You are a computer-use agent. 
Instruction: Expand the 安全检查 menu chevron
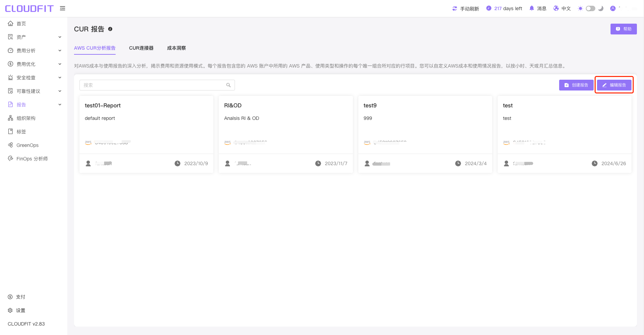[x=60, y=78]
